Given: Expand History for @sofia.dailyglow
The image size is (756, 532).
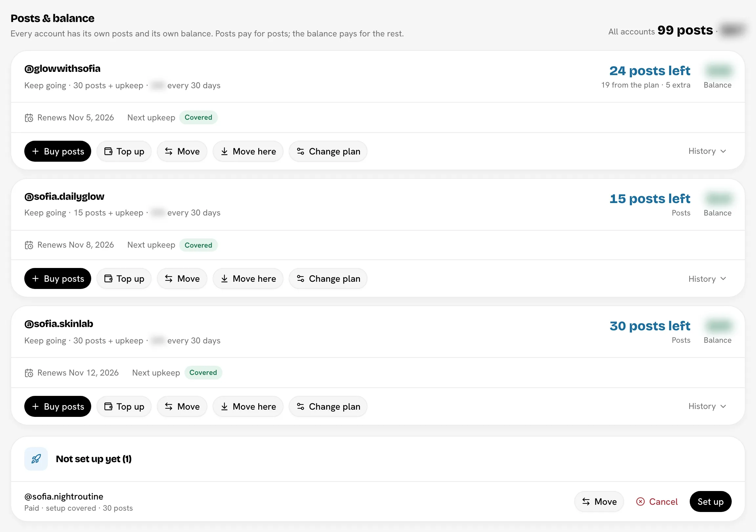Looking at the screenshot, I should click(x=707, y=279).
